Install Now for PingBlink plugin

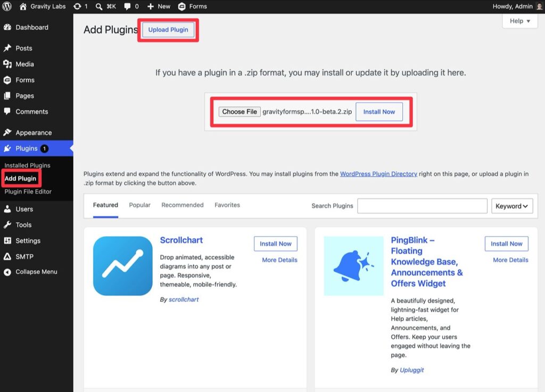coord(507,244)
